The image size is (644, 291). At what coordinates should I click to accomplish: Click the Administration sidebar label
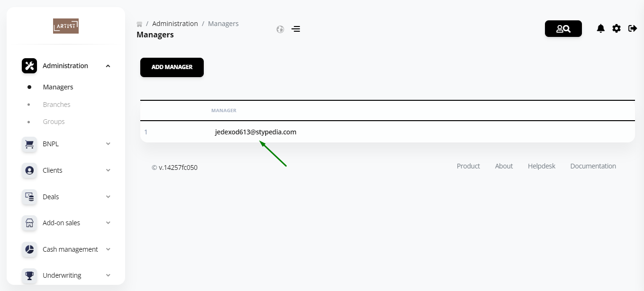[65, 66]
